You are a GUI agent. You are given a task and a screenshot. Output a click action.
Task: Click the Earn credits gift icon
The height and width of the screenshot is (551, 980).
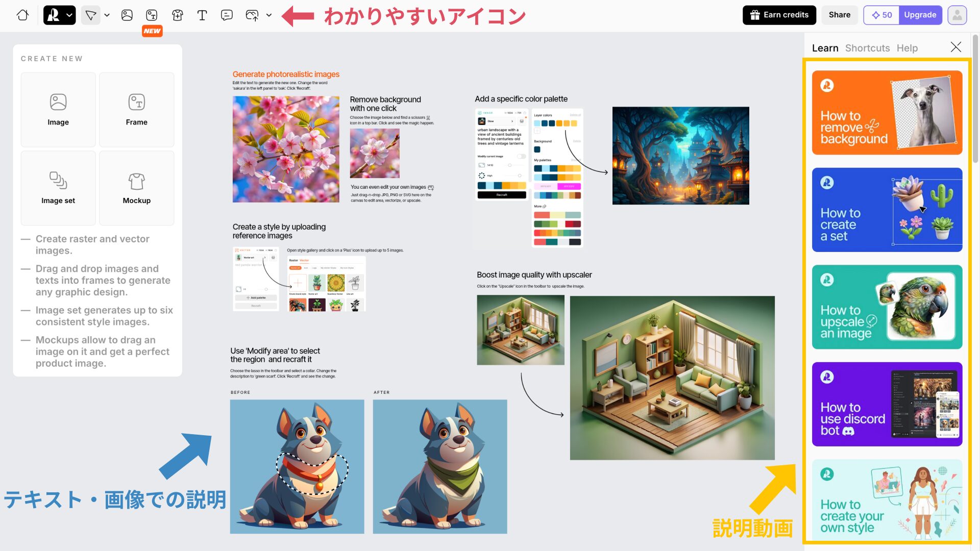(x=754, y=15)
